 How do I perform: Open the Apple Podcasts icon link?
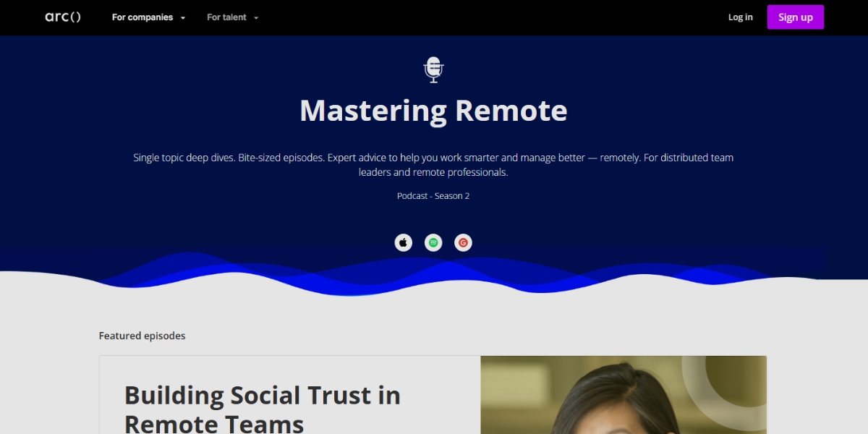pyautogui.click(x=404, y=243)
